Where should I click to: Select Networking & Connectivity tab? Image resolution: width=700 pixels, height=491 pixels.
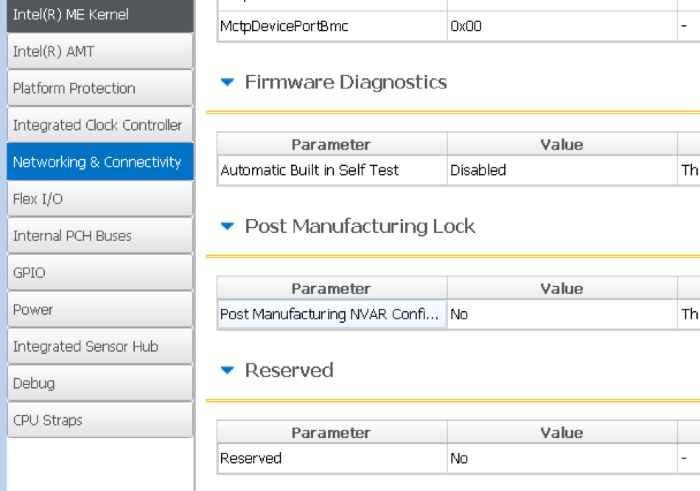(98, 162)
